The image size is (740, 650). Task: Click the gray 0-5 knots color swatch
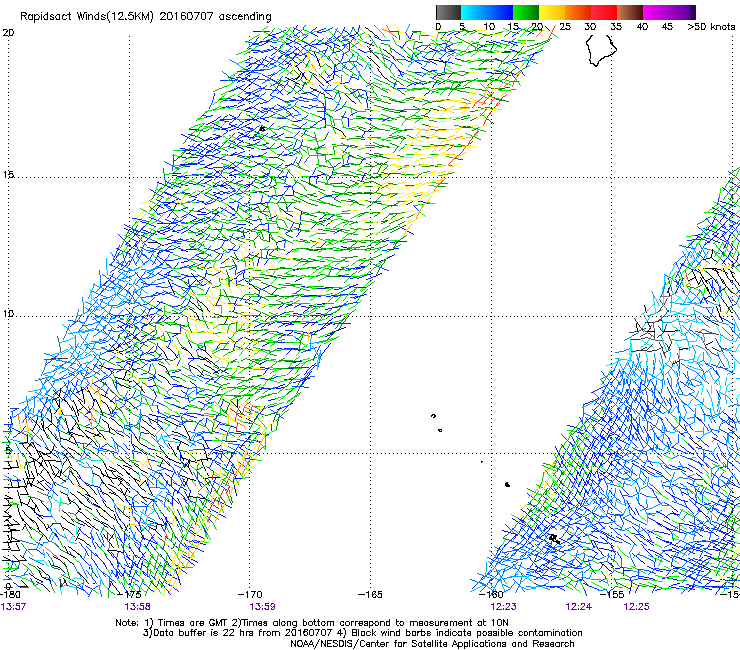[448, 12]
